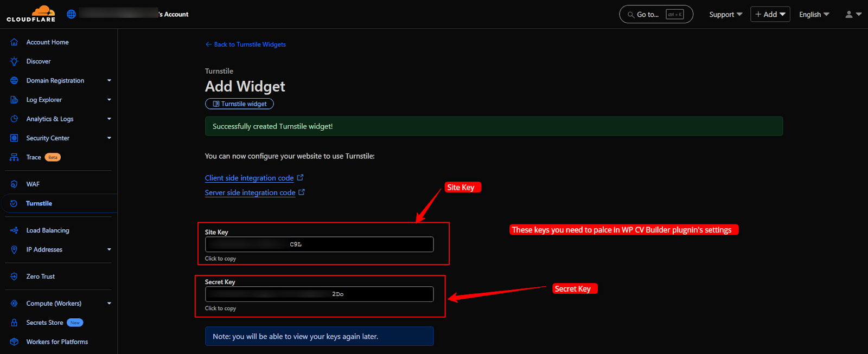Click the Cloudflare logo
The width and height of the screenshot is (868, 354).
coord(31,14)
